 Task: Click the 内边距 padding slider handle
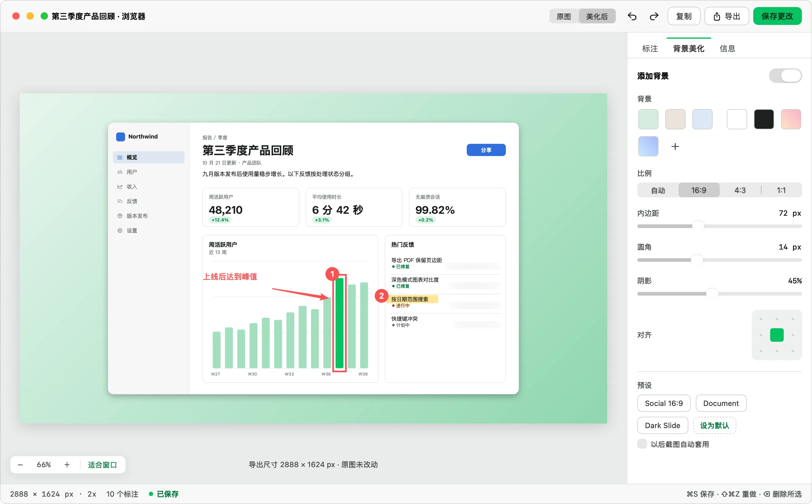point(698,226)
